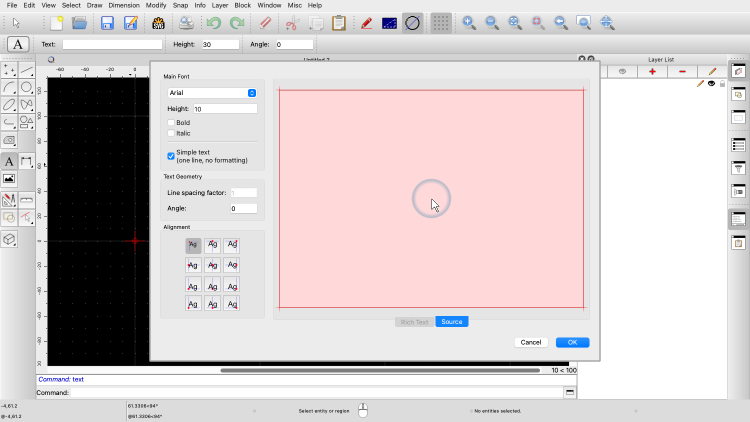Image resolution: width=750 pixels, height=422 pixels.
Task: Click the OK button
Action: pos(572,342)
